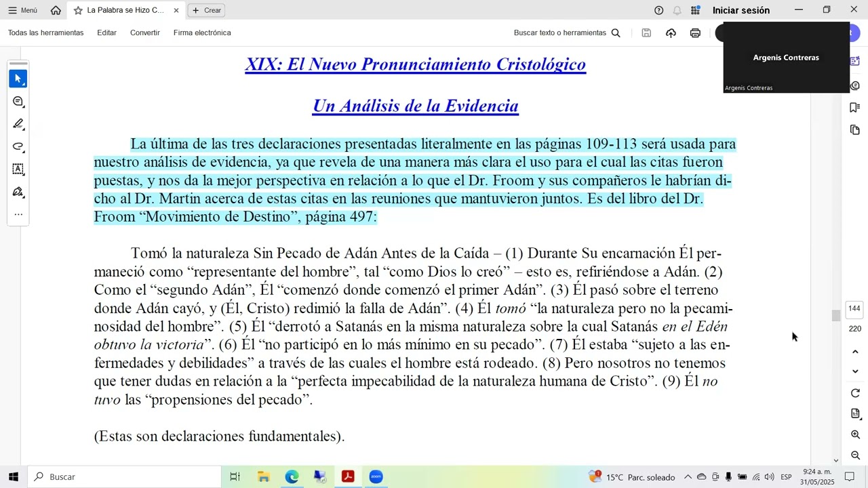Viewport: 868px width, 488px height.
Task: Open the Wi-Fi network tray icon
Action: (x=756, y=477)
